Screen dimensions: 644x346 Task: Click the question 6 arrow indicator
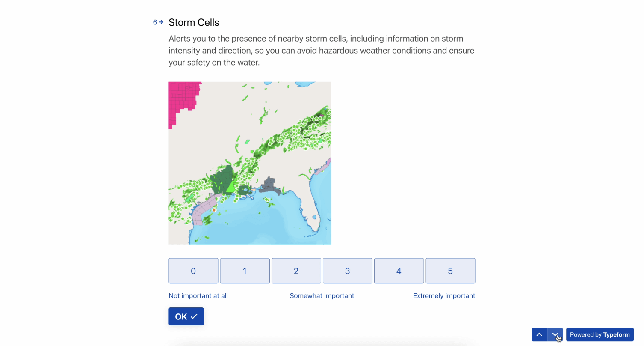pos(158,22)
